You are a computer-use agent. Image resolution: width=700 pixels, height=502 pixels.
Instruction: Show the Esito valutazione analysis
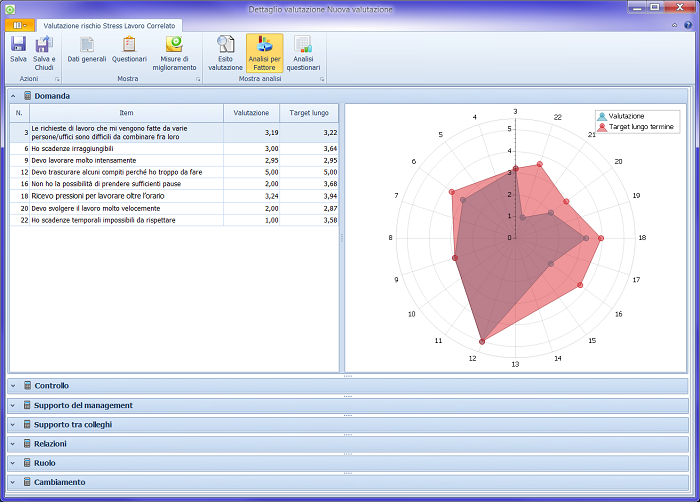pyautogui.click(x=225, y=45)
